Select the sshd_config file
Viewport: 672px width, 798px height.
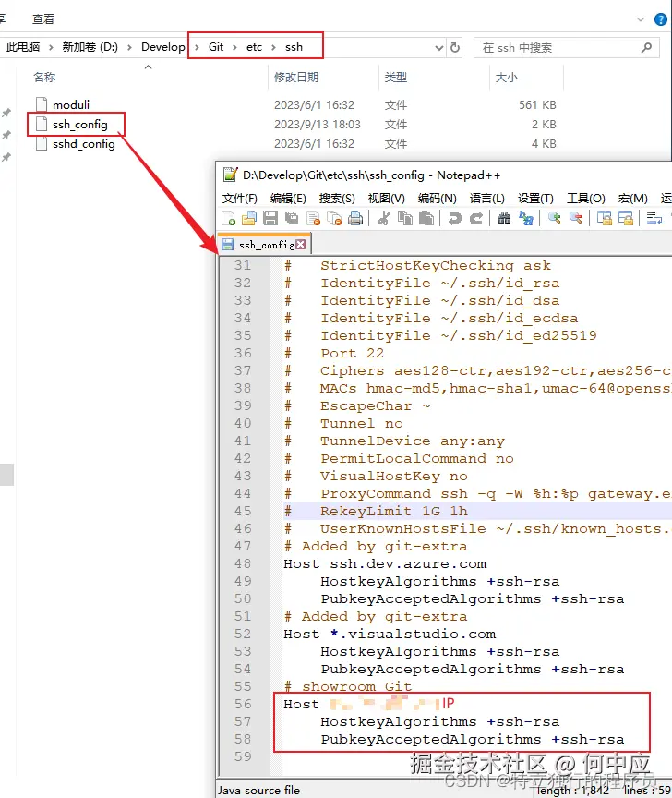(83, 144)
